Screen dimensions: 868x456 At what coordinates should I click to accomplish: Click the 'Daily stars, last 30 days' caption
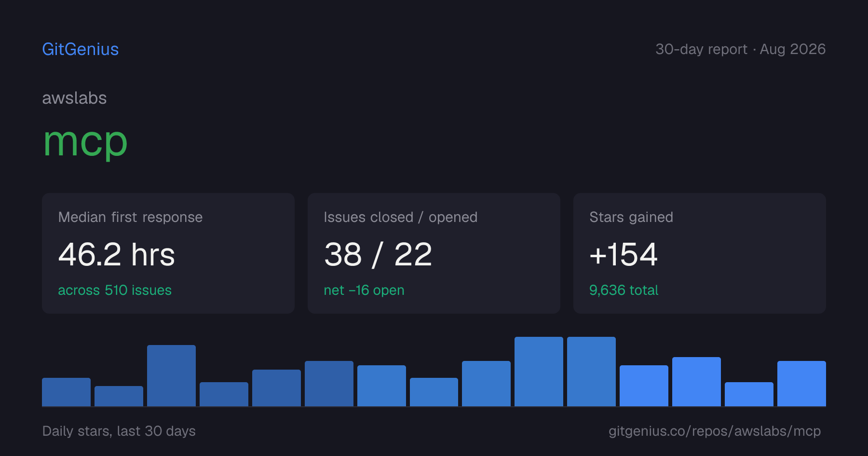coord(119,431)
